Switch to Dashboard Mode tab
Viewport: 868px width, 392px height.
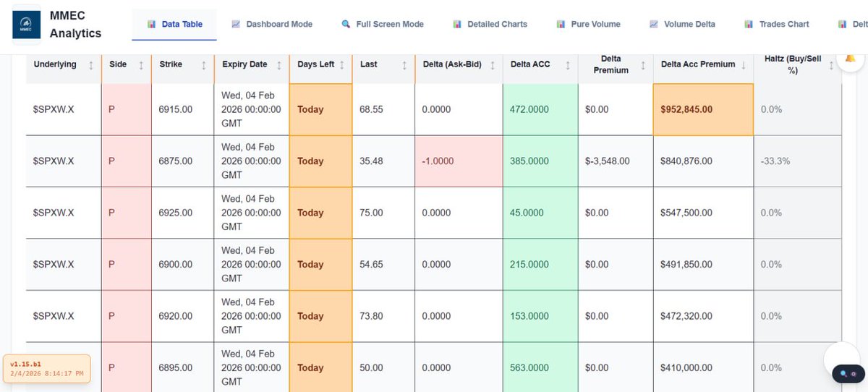(272, 24)
